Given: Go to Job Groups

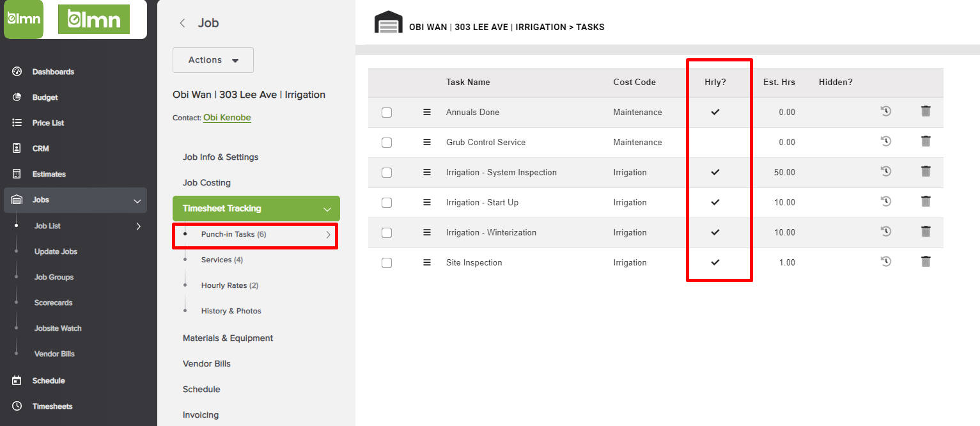Looking at the screenshot, I should (x=54, y=277).
